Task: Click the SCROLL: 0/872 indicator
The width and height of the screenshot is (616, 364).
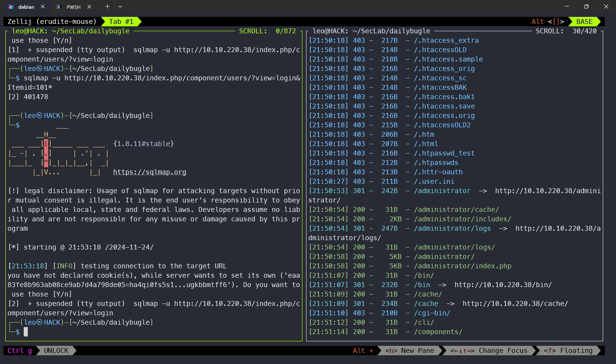Action: (267, 31)
